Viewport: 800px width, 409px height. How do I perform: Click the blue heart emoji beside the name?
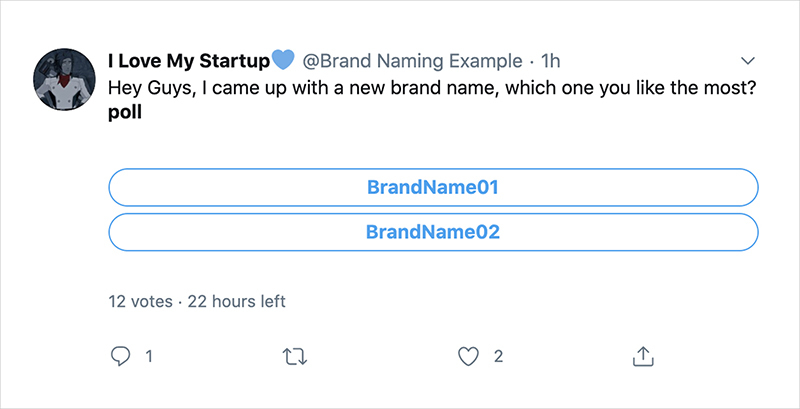[283, 60]
